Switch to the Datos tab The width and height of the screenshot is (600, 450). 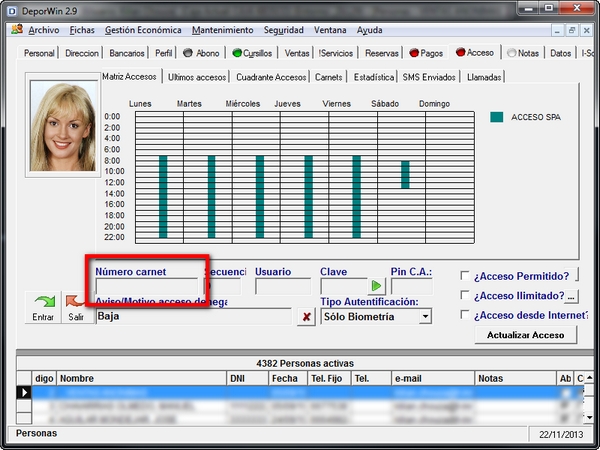tap(561, 53)
